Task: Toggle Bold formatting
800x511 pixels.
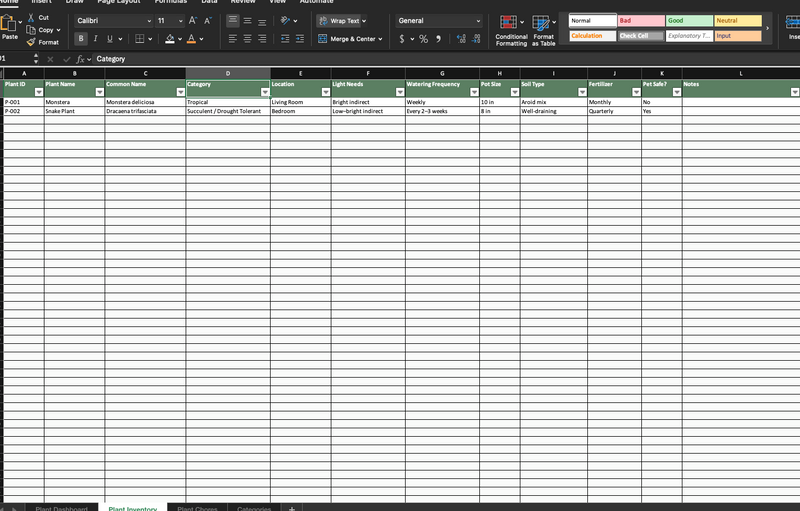Action: click(x=81, y=39)
